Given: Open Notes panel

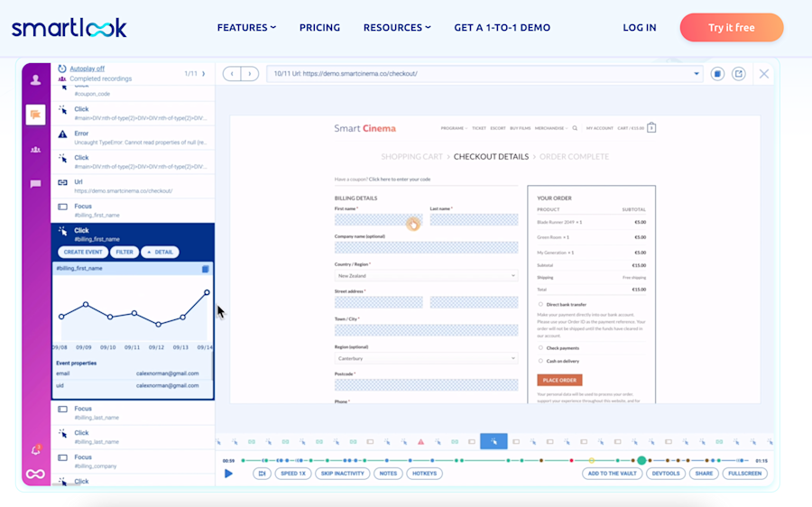Looking at the screenshot, I should [x=388, y=474].
